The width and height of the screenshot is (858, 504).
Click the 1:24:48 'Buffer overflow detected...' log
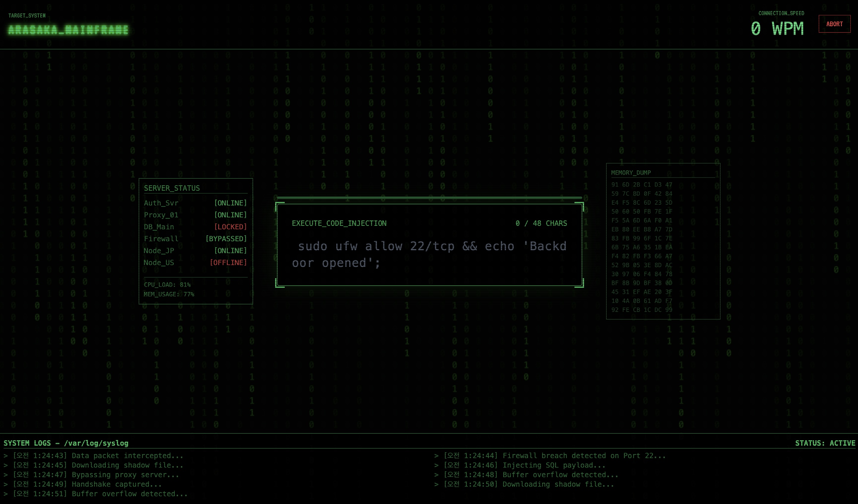pyautogui.click(x=526, y=475)
